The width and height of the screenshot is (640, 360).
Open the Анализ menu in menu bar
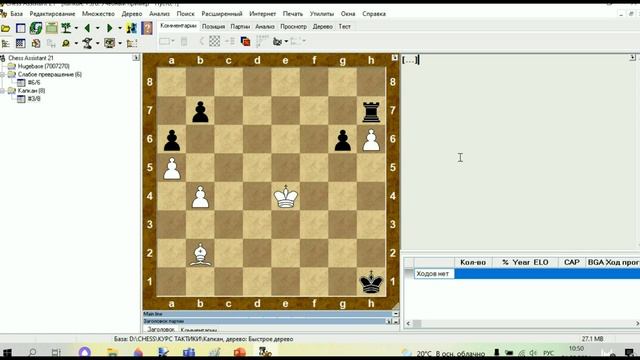tap(159, 14)
